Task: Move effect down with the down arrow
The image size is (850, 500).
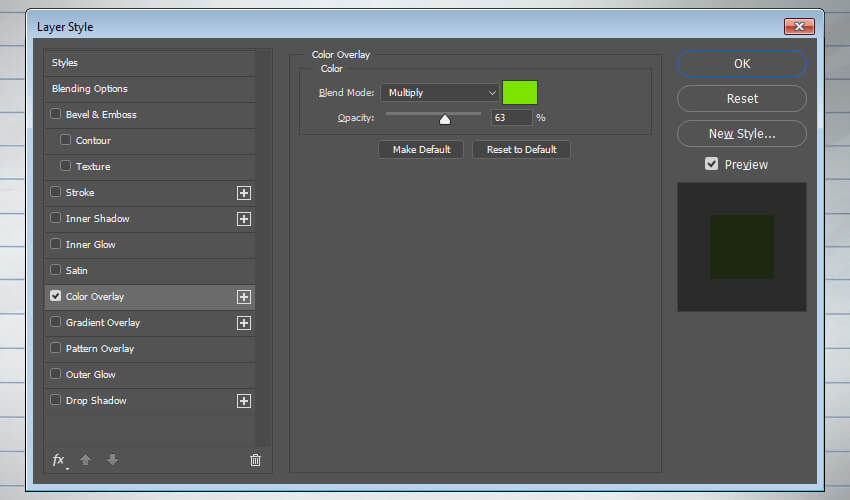Action: [x=112, y=460]
